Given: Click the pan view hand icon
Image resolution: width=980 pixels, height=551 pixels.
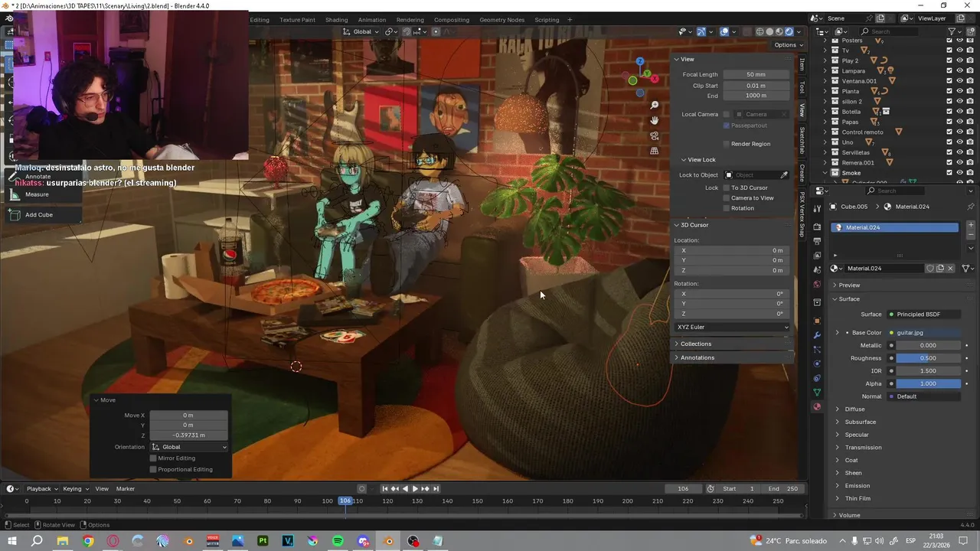Looking at the screenshot, I should click(654, 120).
